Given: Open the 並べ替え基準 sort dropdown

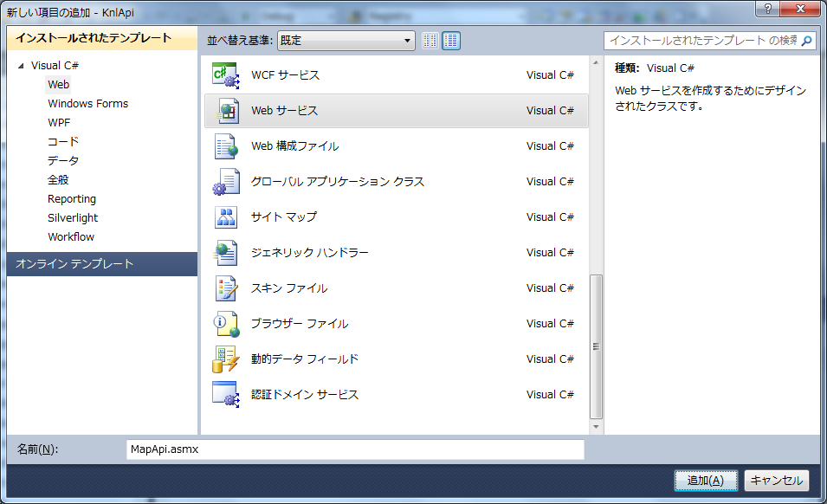Looking at the screenshot, I should tap(346, 41).
